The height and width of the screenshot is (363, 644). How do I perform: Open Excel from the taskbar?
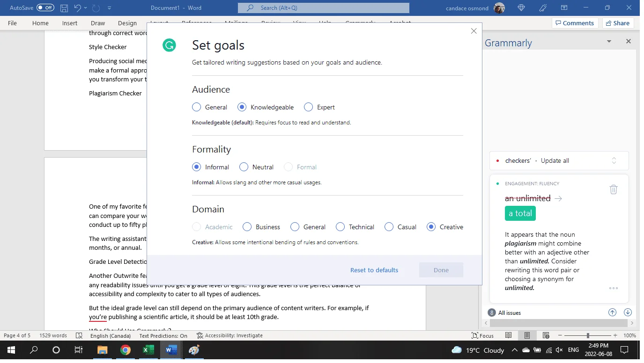[x=148, y=350]
